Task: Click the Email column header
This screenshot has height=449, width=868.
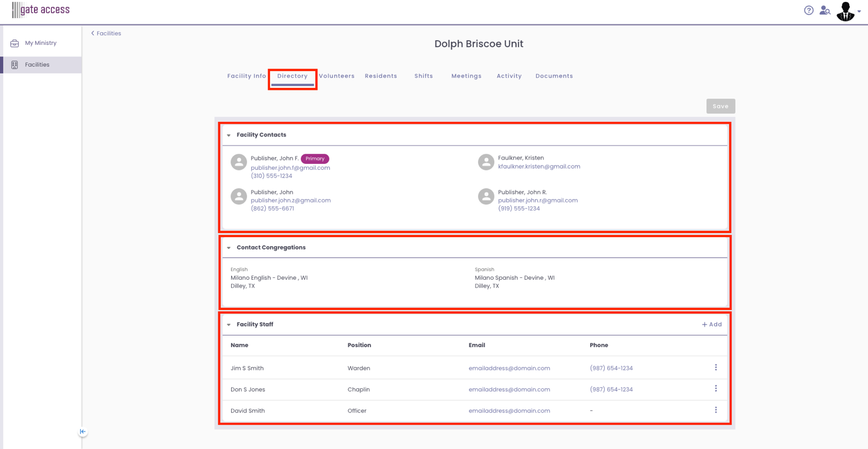Action: [477, 345]
